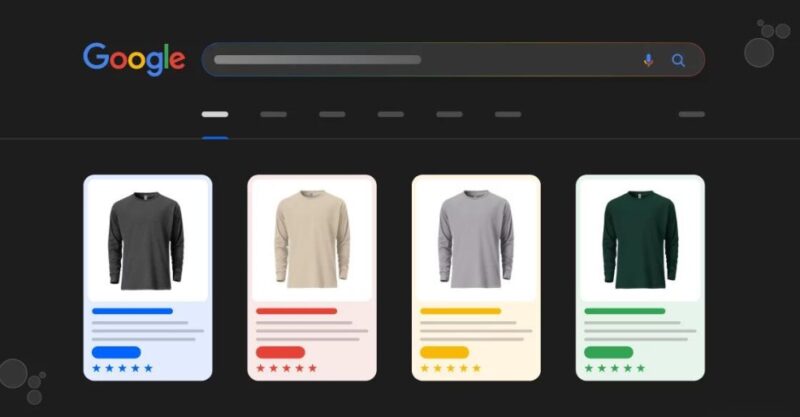This screenshot has width=800, height=417.
Task: Click the blue star rating row
Action: coord(122,368)
